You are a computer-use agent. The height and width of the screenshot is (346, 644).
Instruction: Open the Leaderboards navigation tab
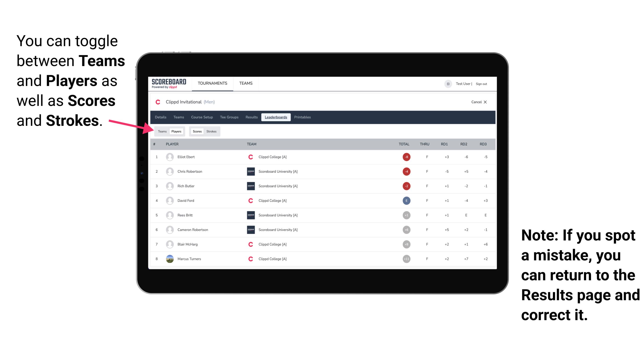(276, 117)
